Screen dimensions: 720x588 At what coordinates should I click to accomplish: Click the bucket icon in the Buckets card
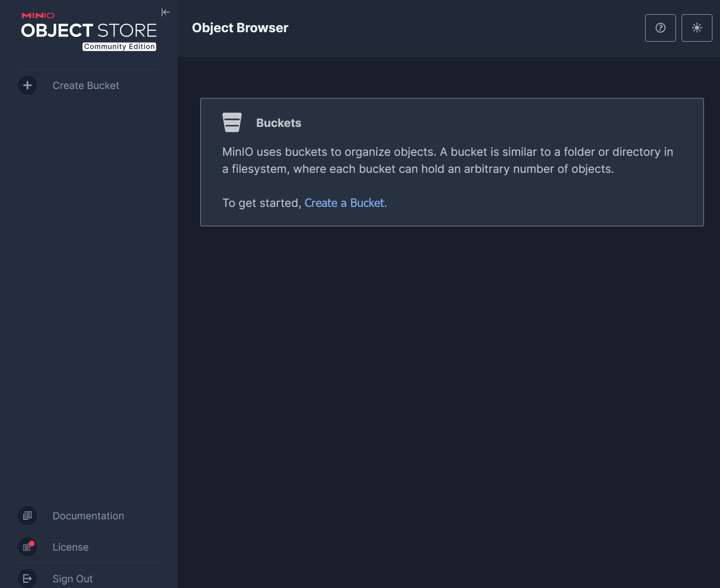[x=232, y=123]
